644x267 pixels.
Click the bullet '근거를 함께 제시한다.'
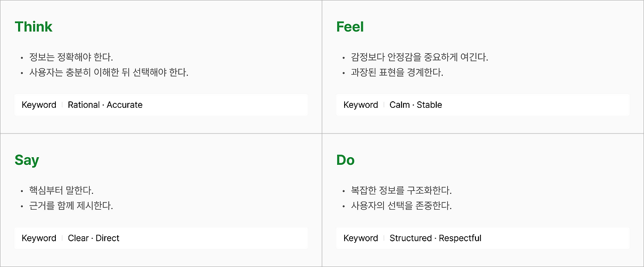click(71, 206)
